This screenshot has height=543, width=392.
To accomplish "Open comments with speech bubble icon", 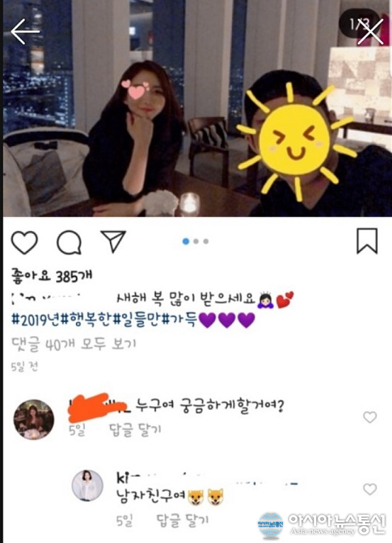I will pos(69,242).
